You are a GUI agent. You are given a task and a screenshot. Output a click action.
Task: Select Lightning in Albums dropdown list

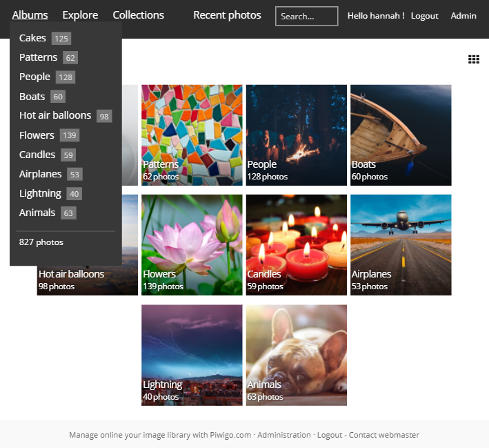pos(40,193)
